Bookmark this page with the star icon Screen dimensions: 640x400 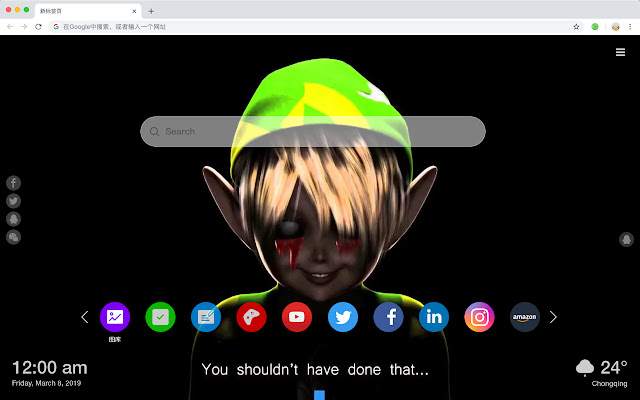coord(576,27)
